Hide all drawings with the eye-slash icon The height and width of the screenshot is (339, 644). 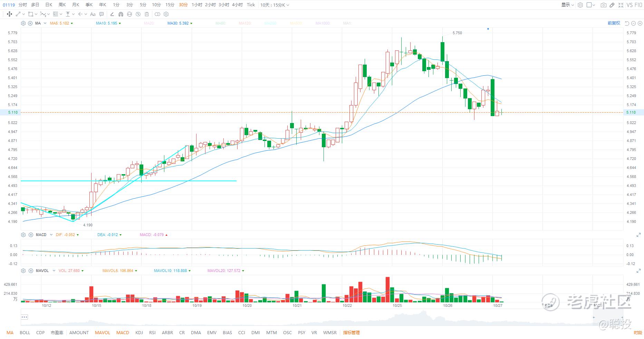[138, 14]
